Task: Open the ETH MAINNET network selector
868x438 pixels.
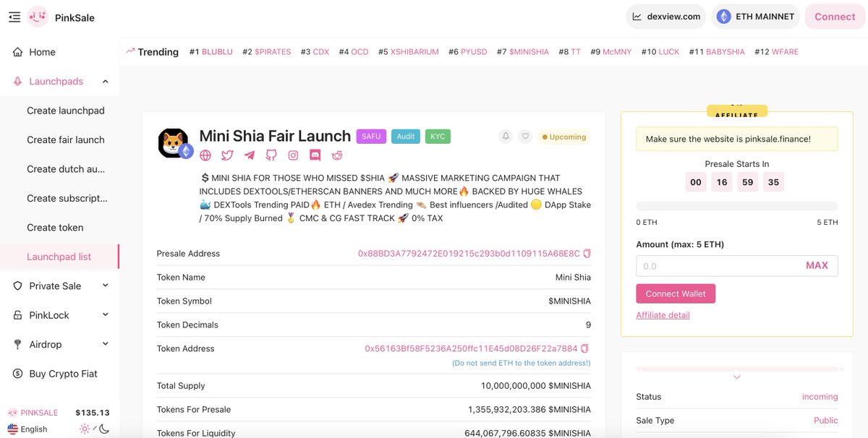Action: [x=756, y=17]
